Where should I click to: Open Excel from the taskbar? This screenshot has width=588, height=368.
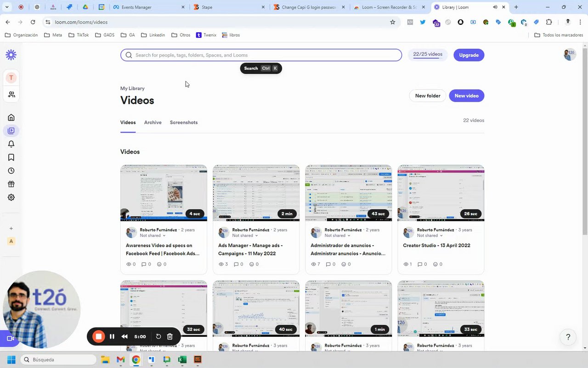click(182, 360)
